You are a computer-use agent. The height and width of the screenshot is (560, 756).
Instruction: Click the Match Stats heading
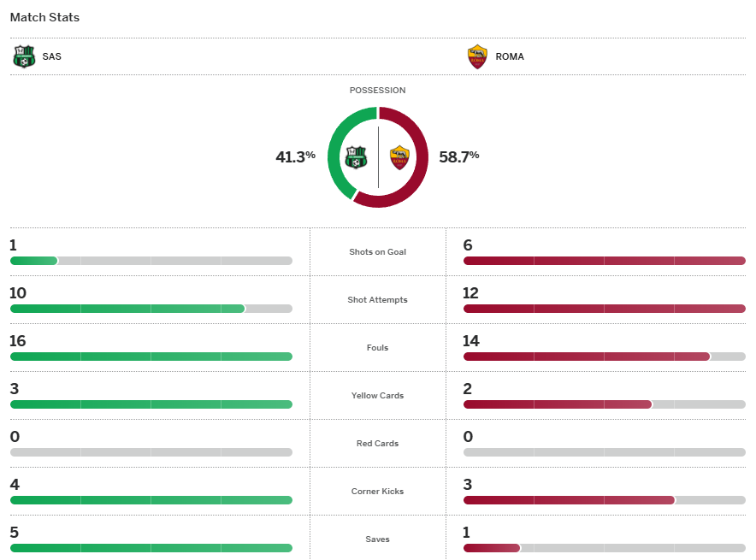coord(44,18)
